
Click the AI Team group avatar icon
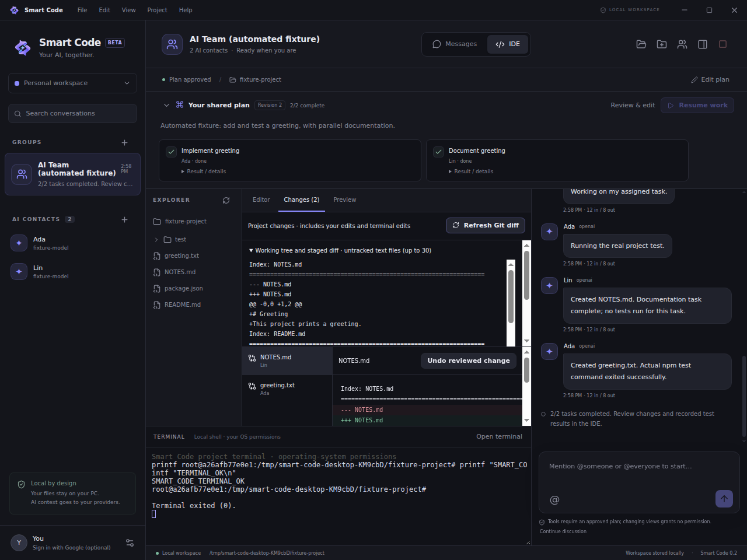coord(22,174)
